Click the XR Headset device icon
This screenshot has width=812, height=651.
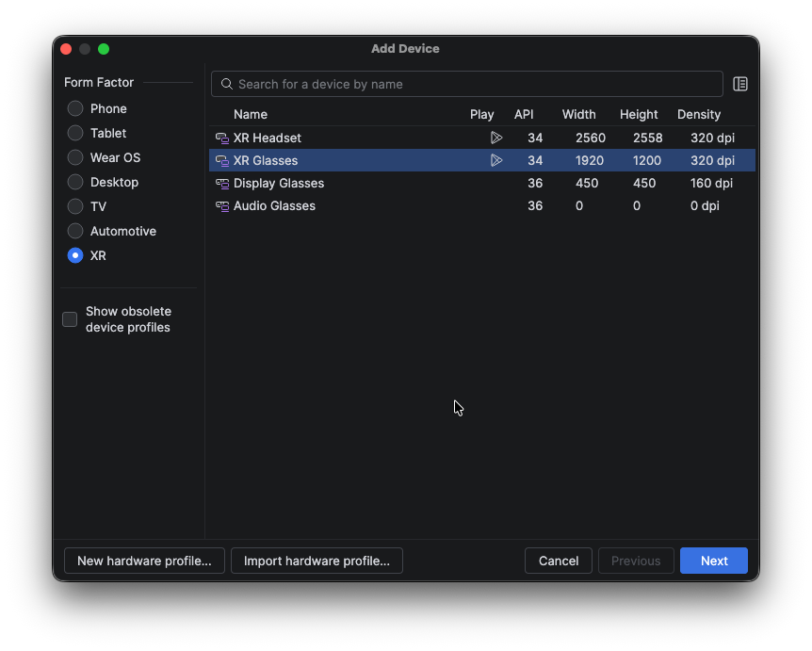coord(222,138)
